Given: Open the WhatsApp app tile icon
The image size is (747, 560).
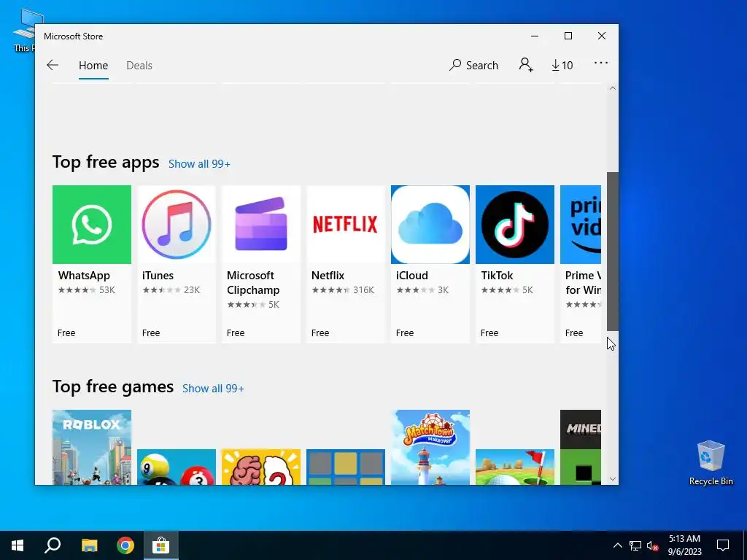Looking at the screenshot, I should tap(91, 225).
